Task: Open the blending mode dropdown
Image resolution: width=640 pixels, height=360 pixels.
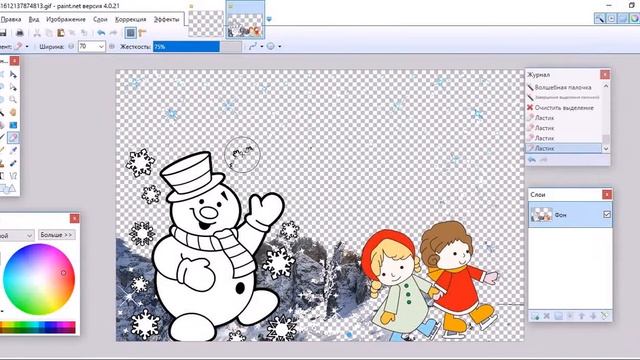Action: pyautogui.click(x=273, y=47)
